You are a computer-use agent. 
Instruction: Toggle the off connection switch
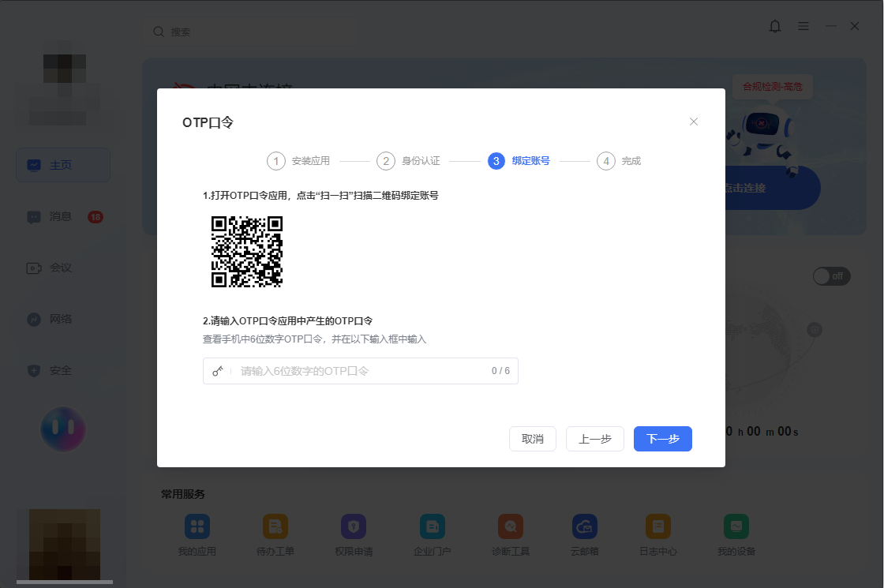coord(832,276)
